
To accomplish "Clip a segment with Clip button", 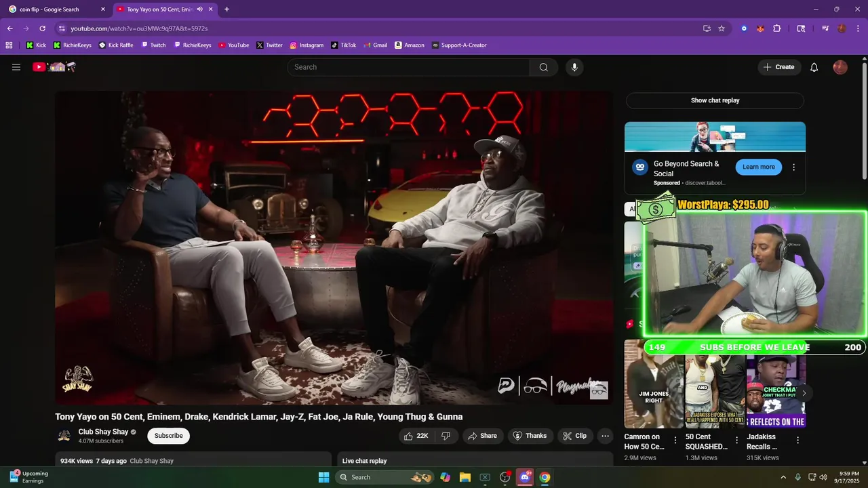I will (575, 436).
